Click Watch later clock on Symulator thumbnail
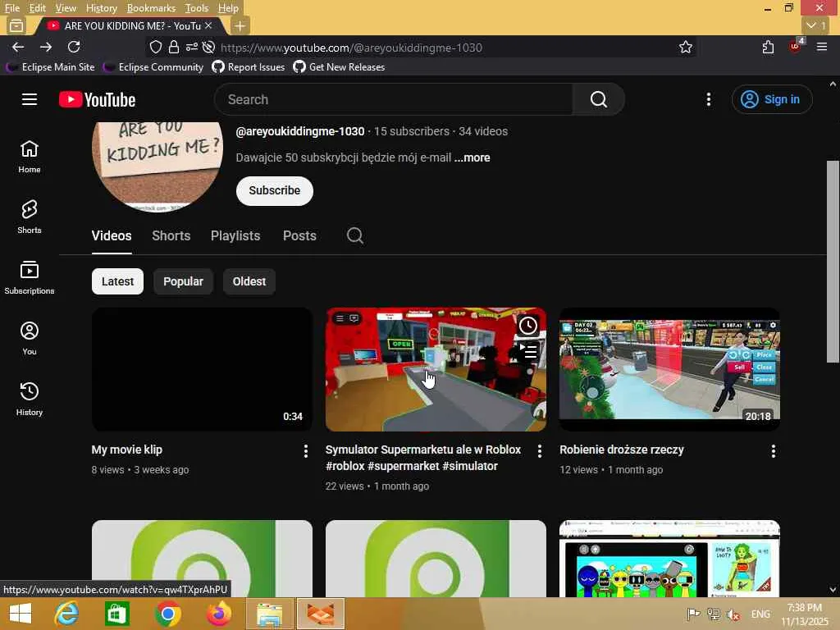Image resolution: width=840 pixels, height=630 pixels. coord(527,325)
